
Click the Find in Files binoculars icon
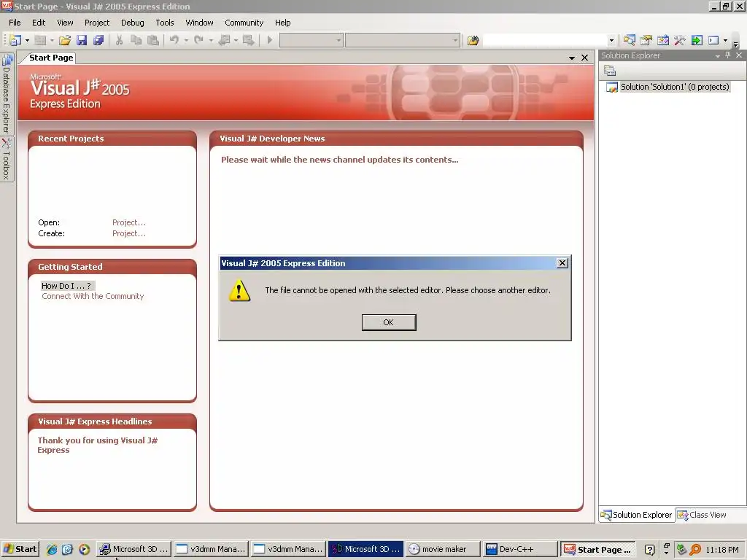coord(473,41)
